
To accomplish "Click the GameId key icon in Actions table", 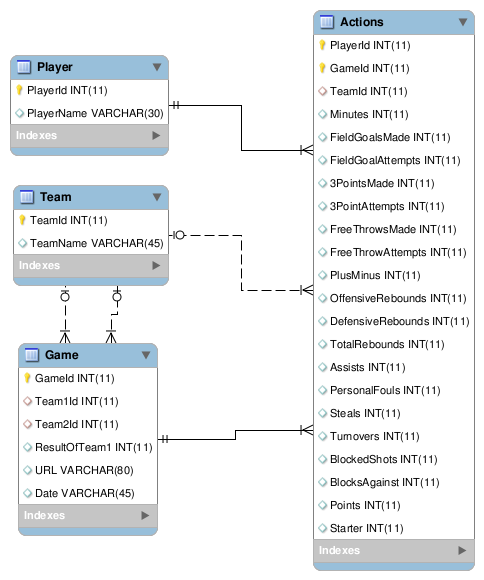I will pyautogui.click(x=322, y=68).
